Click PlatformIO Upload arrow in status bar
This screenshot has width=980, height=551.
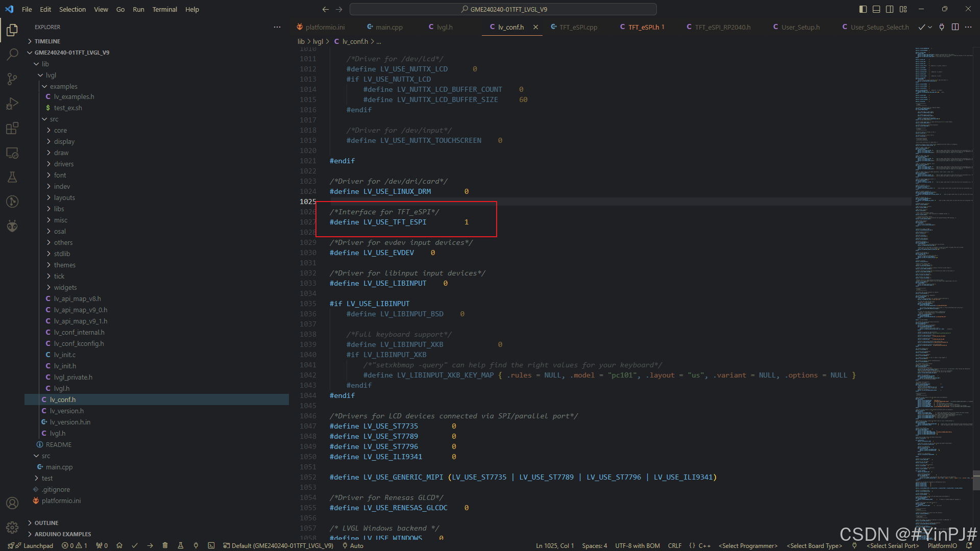150,545
